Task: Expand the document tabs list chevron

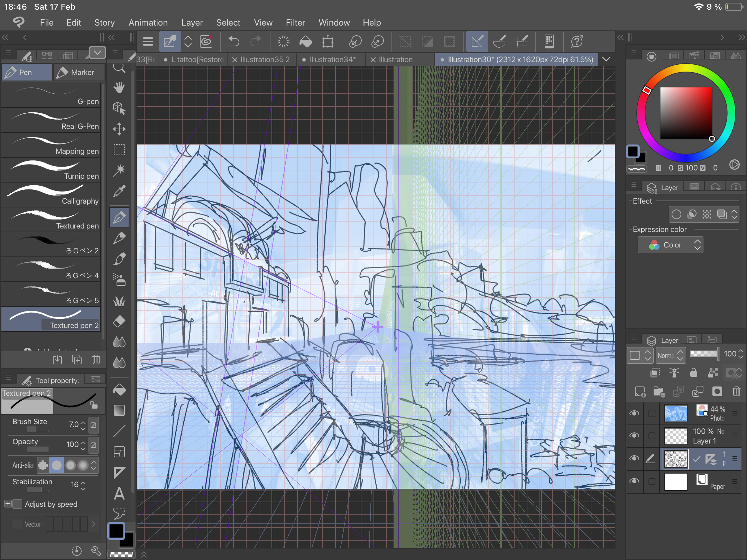Action: pos(606,59)
